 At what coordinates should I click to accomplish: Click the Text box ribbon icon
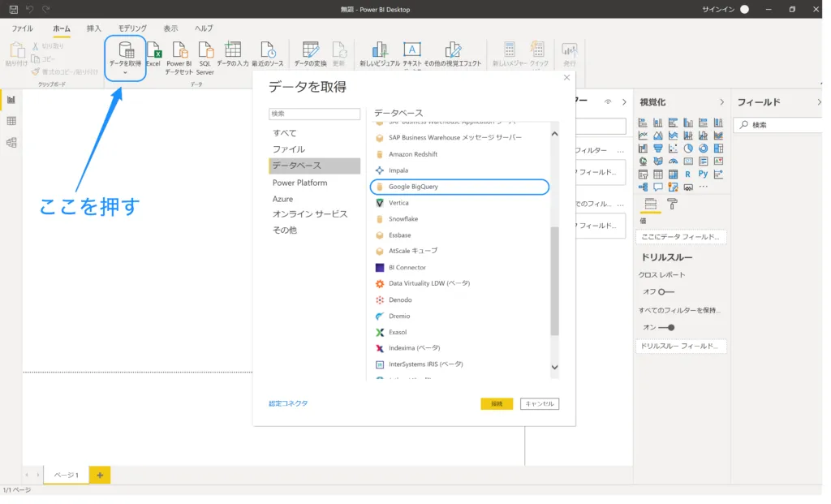point(412,54)
